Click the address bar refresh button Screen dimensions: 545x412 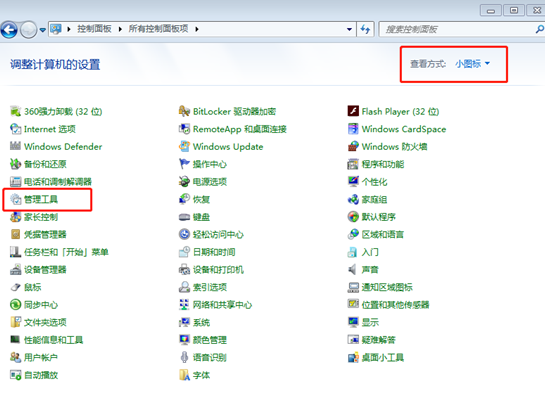point(365,29)
